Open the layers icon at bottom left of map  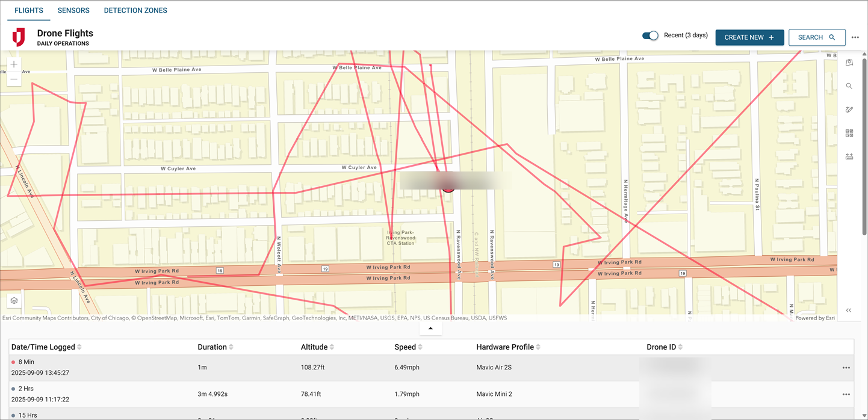pos(14,300)
